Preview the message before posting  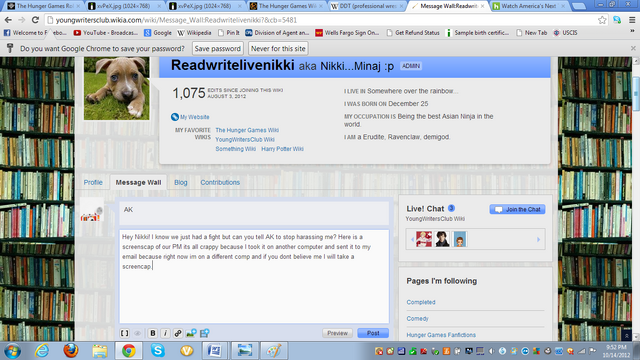[x=337, y=333]
